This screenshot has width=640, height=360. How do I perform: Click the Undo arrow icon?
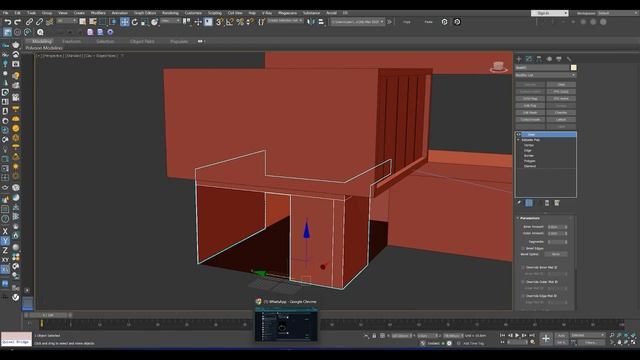[x=7, y=22]
